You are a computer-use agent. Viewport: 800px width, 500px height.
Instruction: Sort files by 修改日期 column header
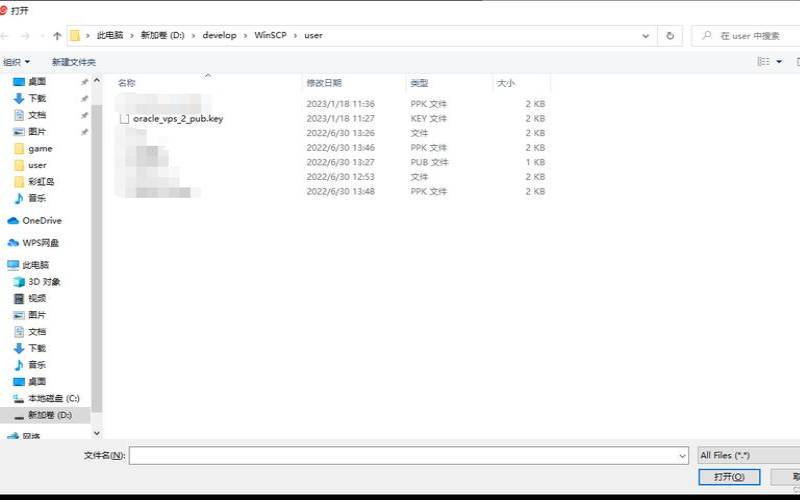324,83
